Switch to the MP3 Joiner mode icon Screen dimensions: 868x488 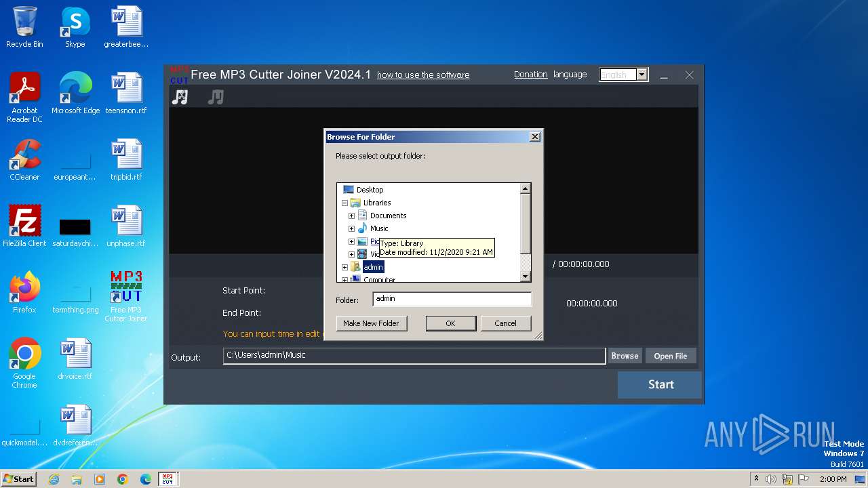click(x=216, y=97)
